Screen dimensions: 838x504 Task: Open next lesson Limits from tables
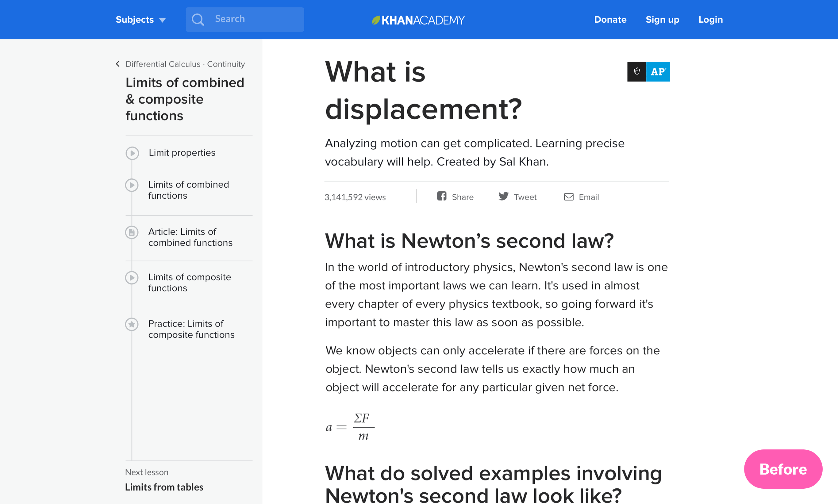(164, 487)
